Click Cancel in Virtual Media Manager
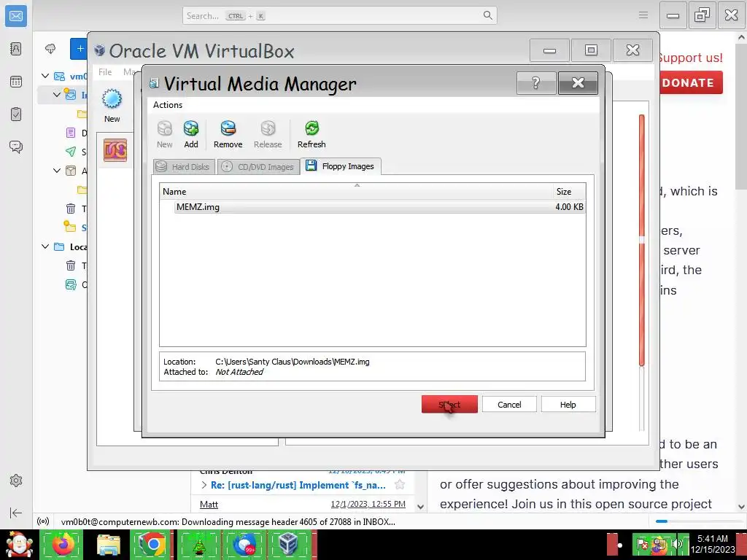Viewport: 747px width, 560px height. pyautogui.click(x=509, y=404)
